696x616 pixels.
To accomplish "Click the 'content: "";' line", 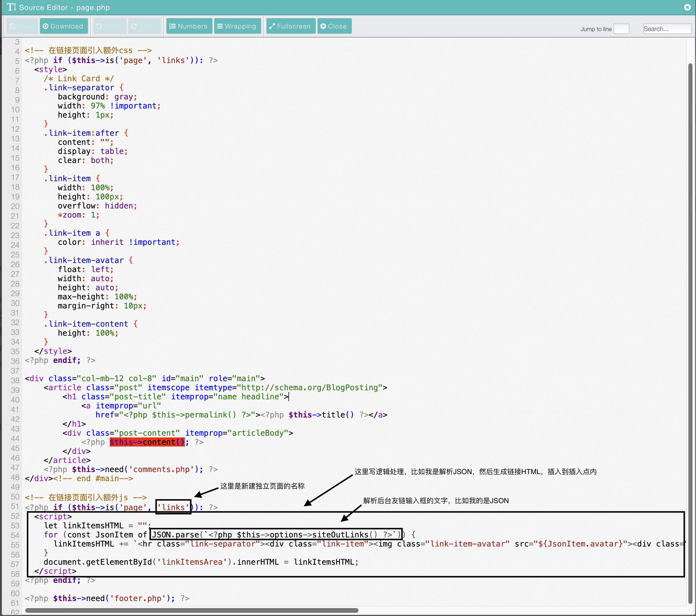I will point(85,142).
